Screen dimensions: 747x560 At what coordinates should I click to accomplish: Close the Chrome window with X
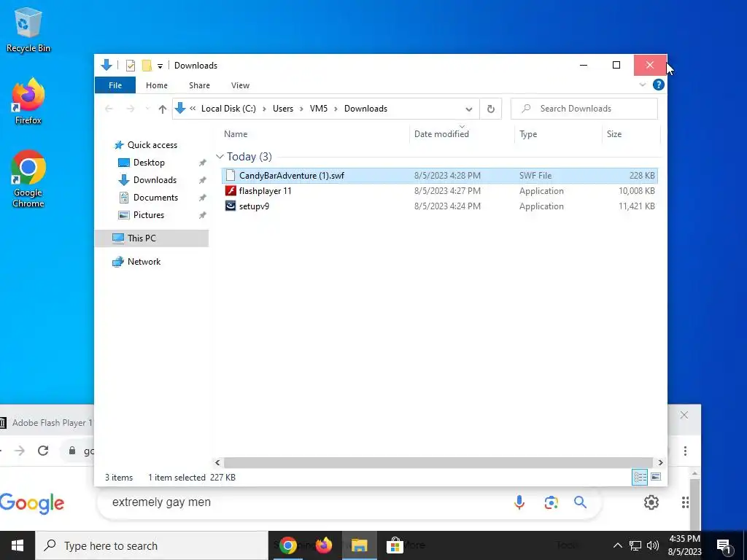coord(684,415)
